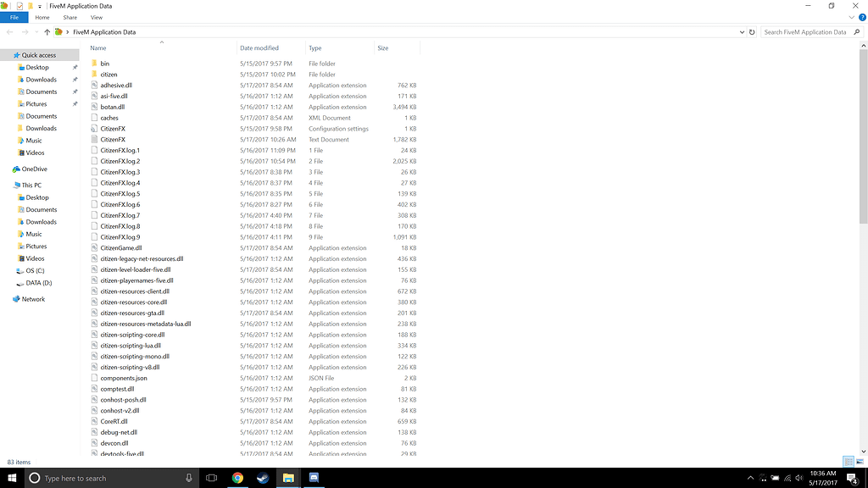868x488 pixels.
Task: Click the back navigation arrow
Action: coord(9,31)
